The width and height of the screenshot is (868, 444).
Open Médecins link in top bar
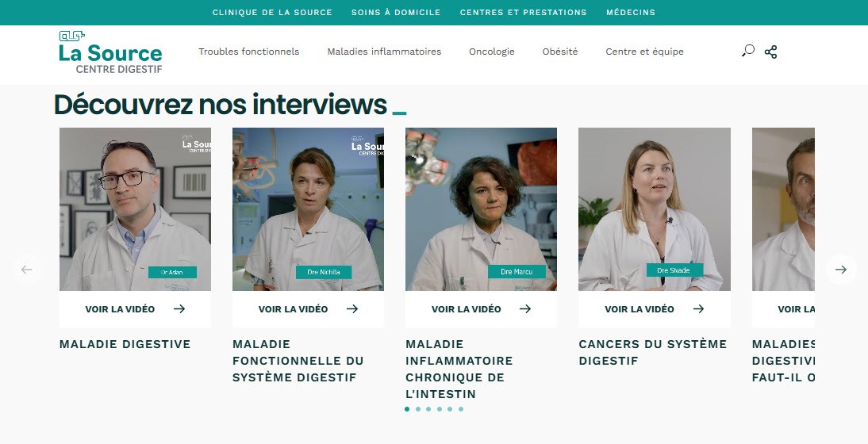(x=631, y=12)
